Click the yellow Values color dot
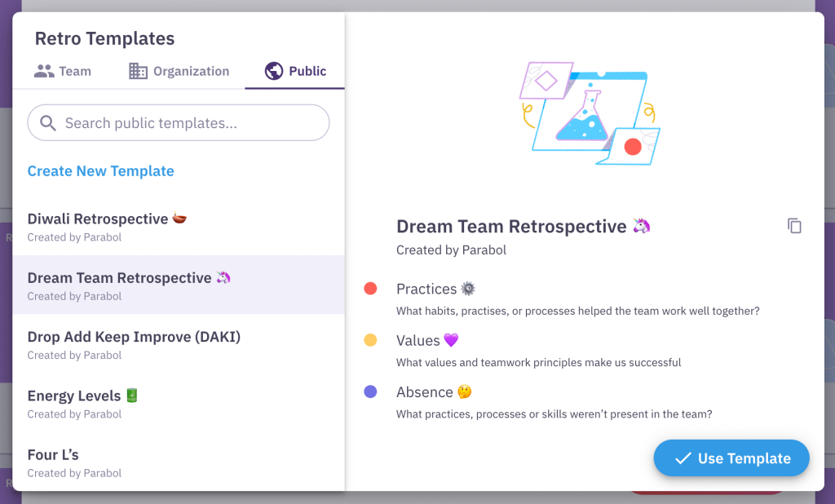The height and width of the screenshot is (504, 835). click(x=370, y=340)
